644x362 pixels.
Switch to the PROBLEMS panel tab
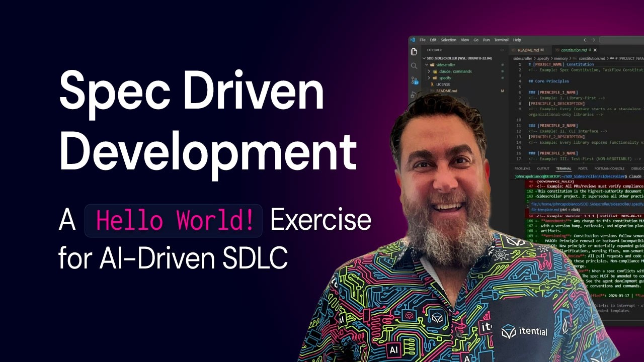point(522,169)
